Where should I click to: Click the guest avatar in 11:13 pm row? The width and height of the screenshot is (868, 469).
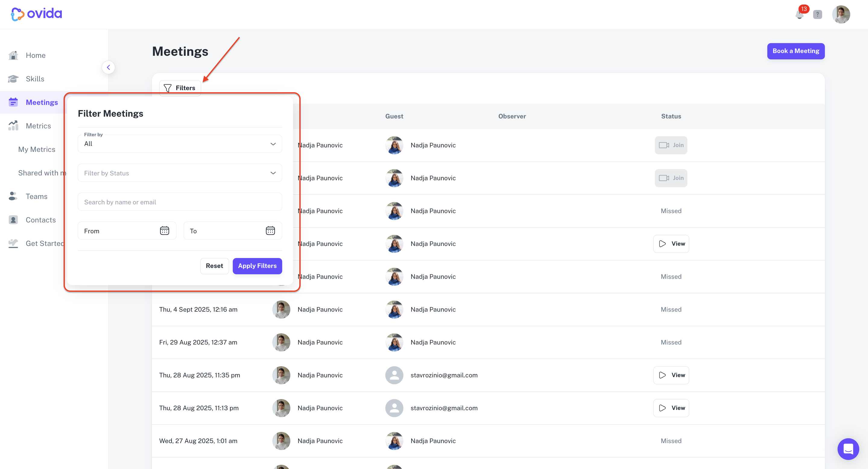click(x=394, y=408)
